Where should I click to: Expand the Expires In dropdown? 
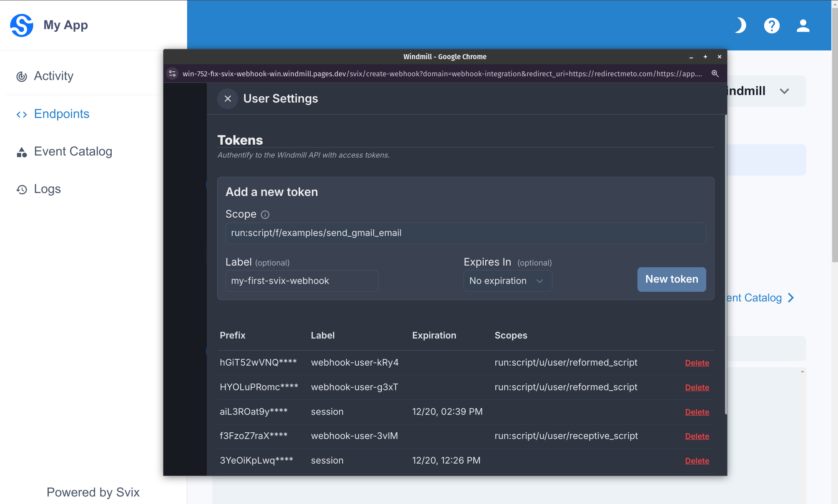507,280
